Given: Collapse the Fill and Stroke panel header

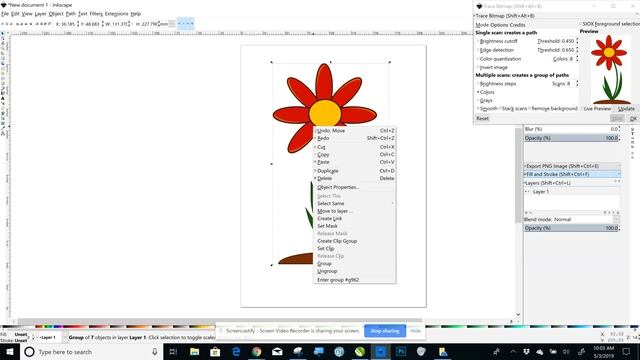Looking at the screenshot, I should [x=572, y=174].
